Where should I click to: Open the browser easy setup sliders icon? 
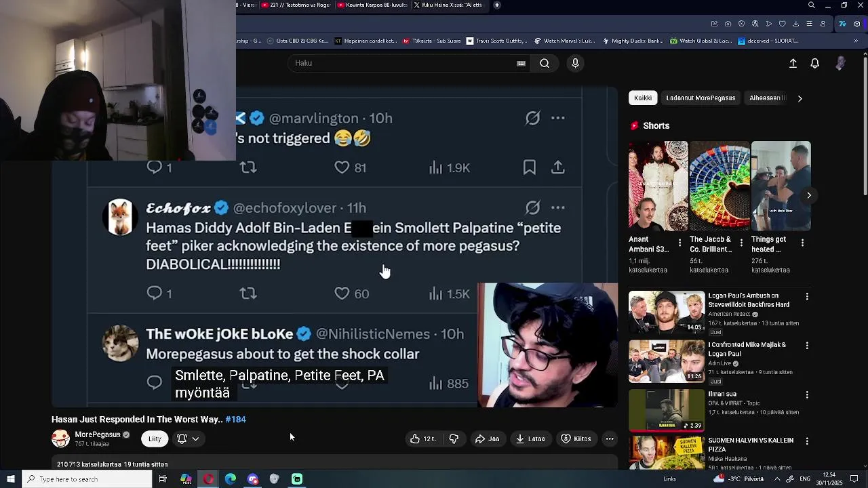coord(809,24)
